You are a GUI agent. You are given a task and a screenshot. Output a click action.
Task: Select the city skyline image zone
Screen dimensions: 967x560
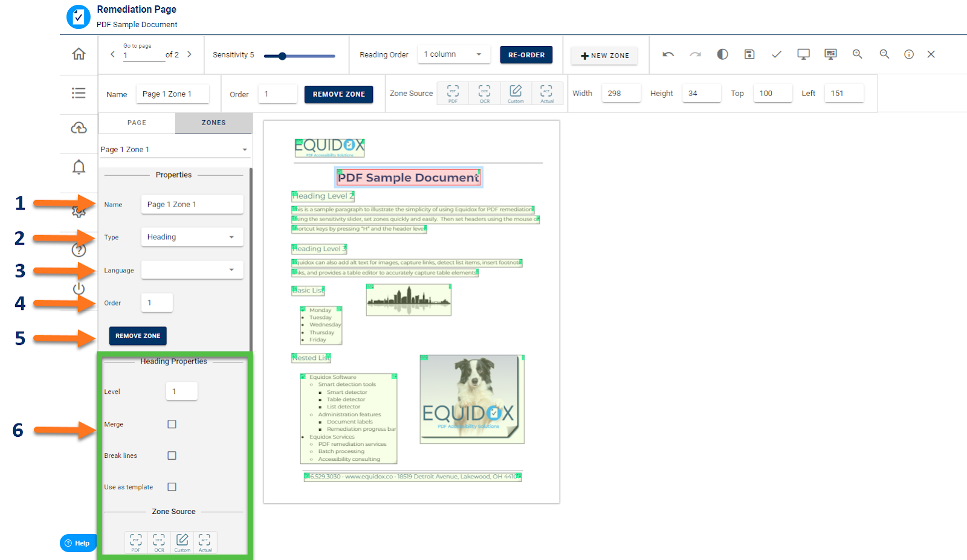pos(409,300)
